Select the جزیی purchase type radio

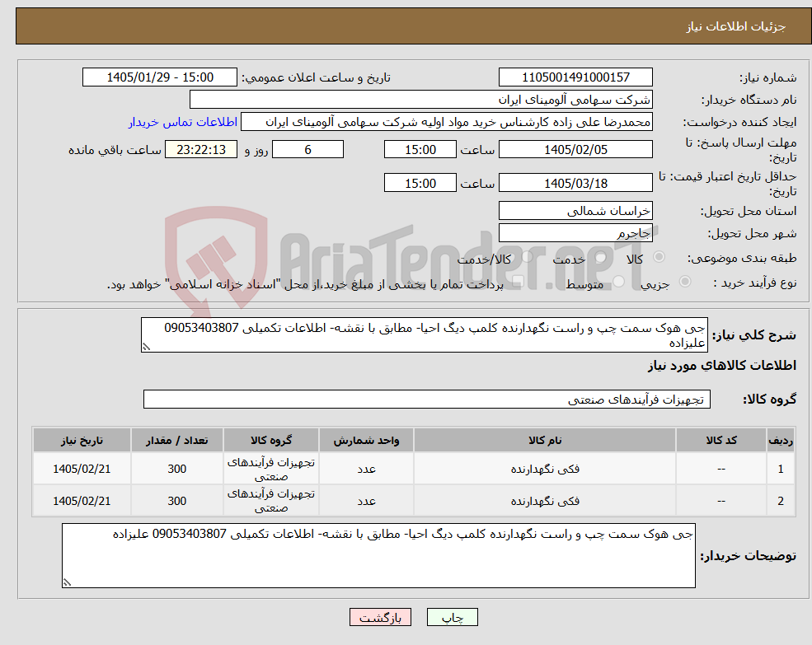tap(684, 281)
